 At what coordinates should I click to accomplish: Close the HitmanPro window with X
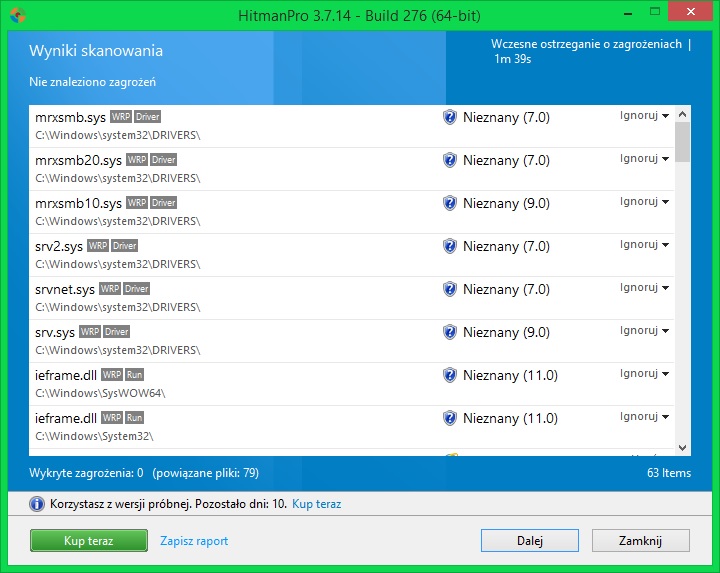[x=691, y=12]
